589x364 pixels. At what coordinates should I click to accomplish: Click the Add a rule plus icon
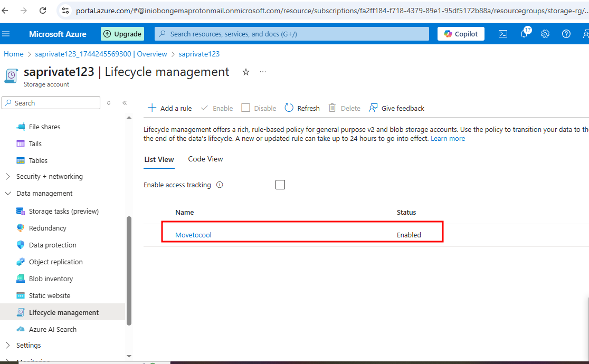point(152,108)
